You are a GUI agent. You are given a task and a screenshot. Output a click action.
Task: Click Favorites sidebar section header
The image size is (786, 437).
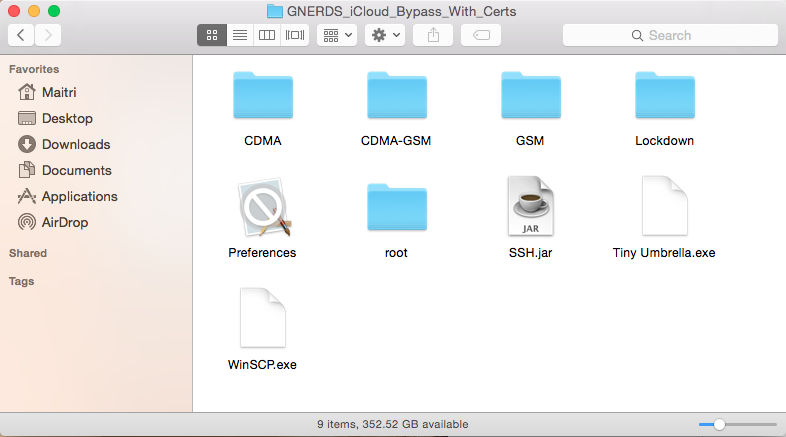[34, 69]
